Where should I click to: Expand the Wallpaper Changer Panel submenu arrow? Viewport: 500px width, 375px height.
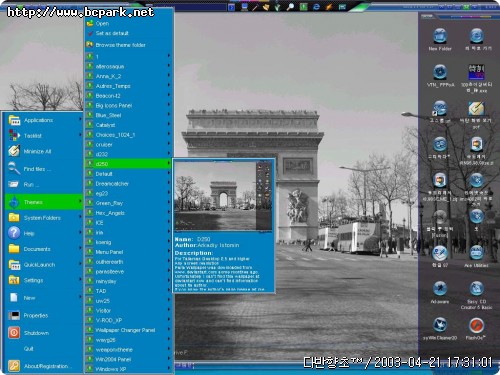(x=169, y=329)
